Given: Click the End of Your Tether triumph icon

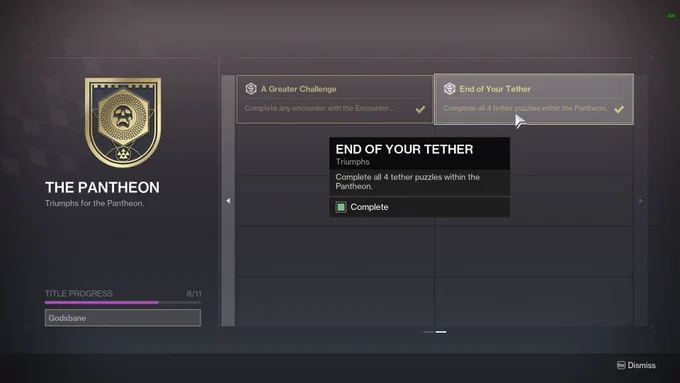Looking at the screenshot, I should click(x=450, y=89).
